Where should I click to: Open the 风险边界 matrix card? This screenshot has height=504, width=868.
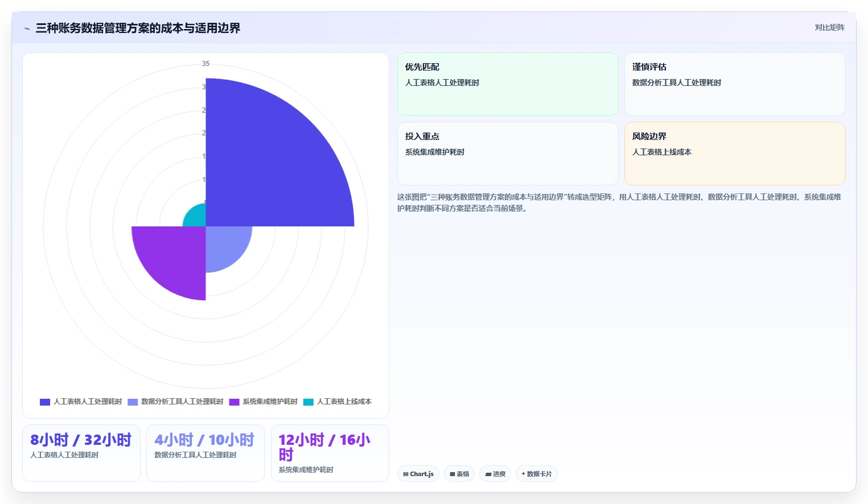(735, 154)
